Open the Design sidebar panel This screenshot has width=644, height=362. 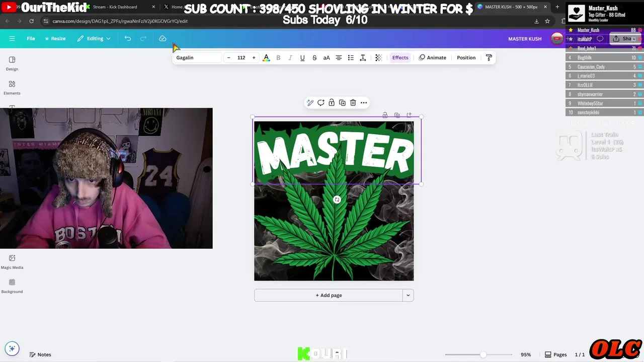12,63
